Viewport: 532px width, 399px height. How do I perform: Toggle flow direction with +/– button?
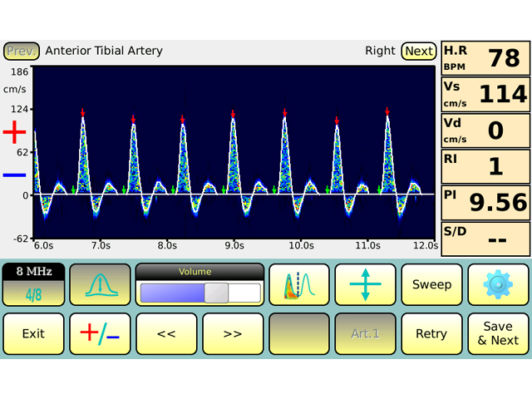coord(100,334)
